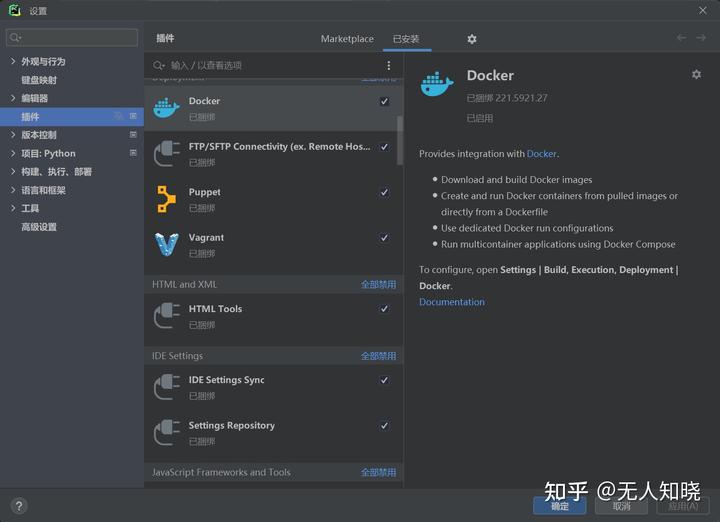Expand the 构建、执行、部署 node
This screenshot has height=522, width=720.
click(x=13, y=171)
